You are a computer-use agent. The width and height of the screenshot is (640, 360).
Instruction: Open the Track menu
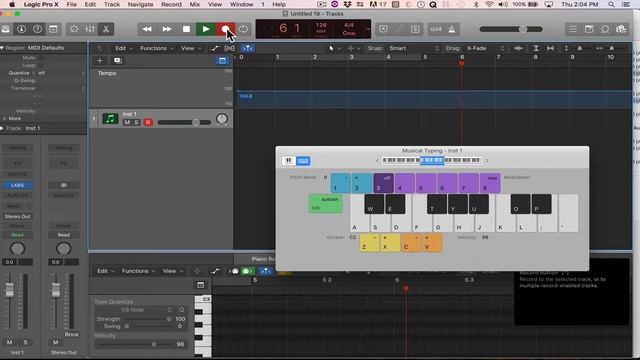point(111,4)
